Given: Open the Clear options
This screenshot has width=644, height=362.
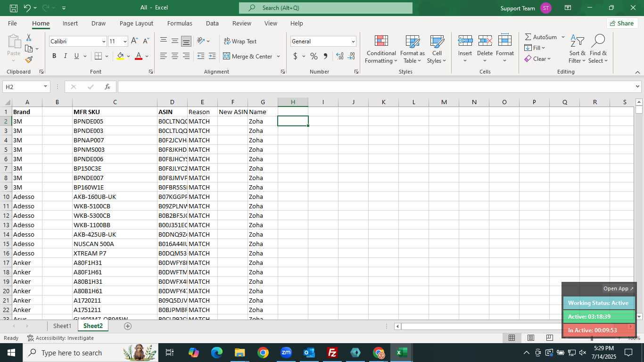Looking at the screenshot, I should [537, 58].
